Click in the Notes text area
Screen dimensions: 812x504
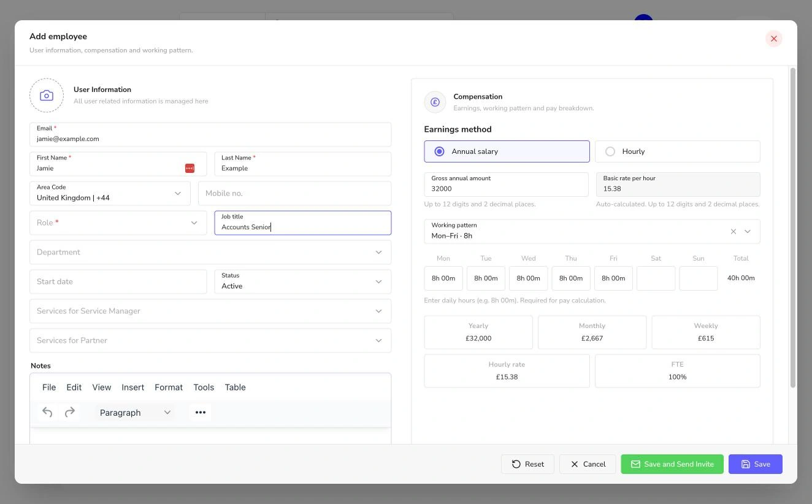pos(210,436)
